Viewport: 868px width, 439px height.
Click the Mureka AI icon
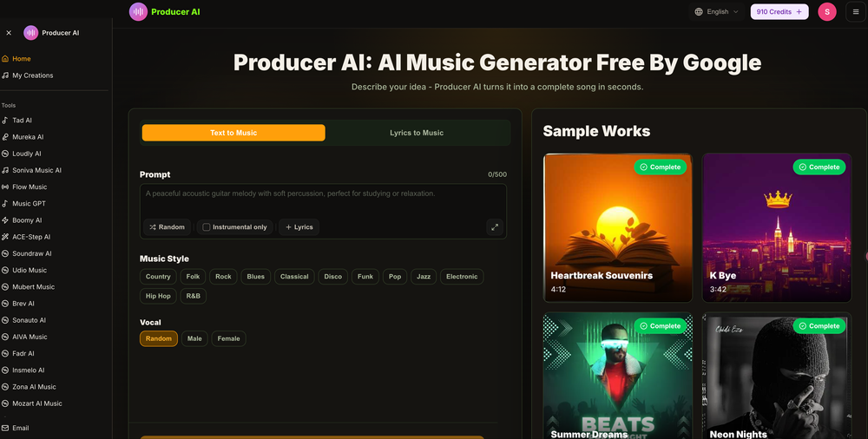(5, 137)
